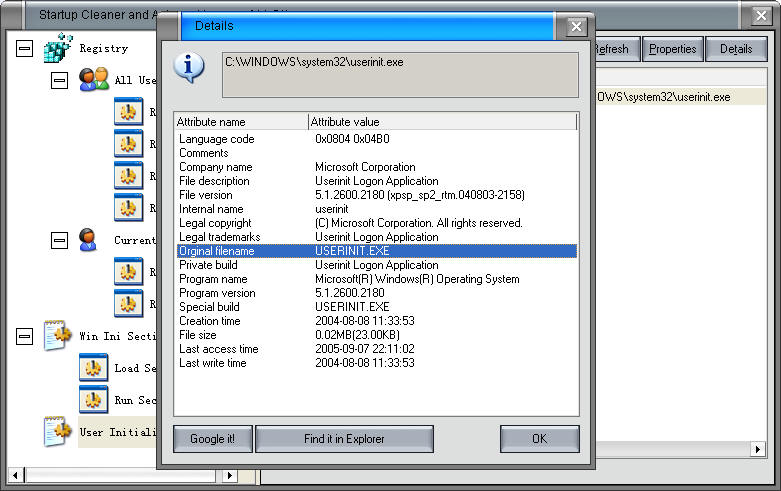Click Find it in Explorer
This screenshot has height=491, width=781.
(x=344, y=438)
